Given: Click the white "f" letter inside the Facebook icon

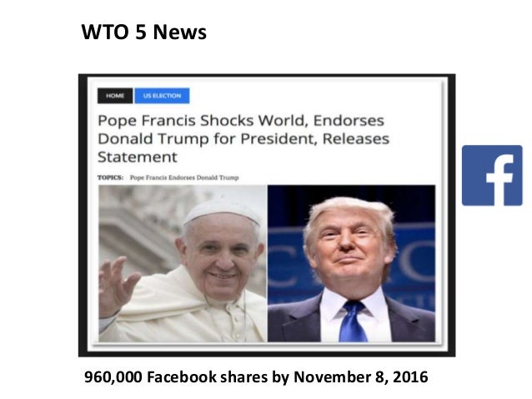Looking at the screenshot, I should [500, 180].
